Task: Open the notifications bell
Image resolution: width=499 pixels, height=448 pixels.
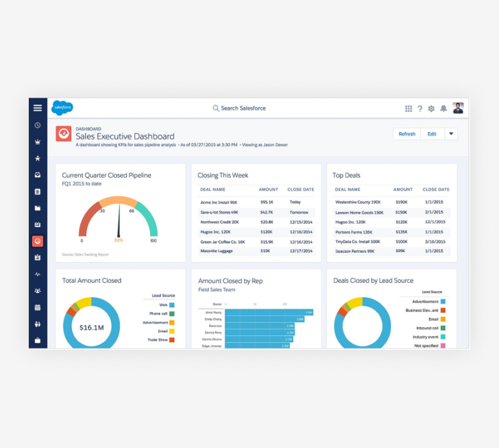Action: [443, 109]
